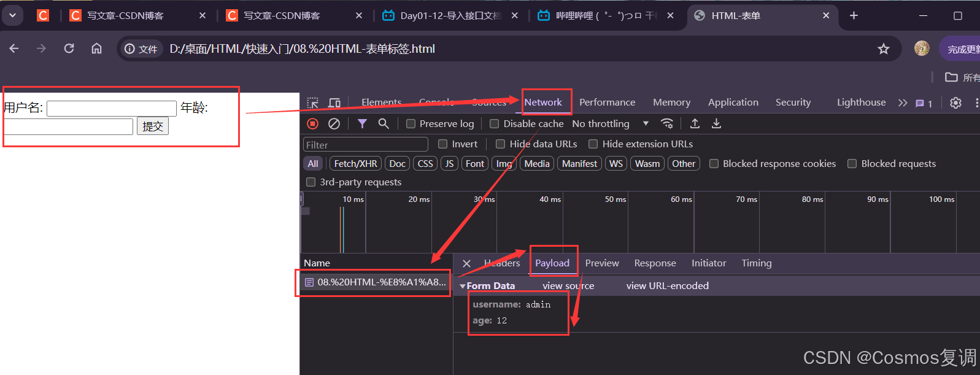
Task: Open the Application tab
Action: coord(733,102)
